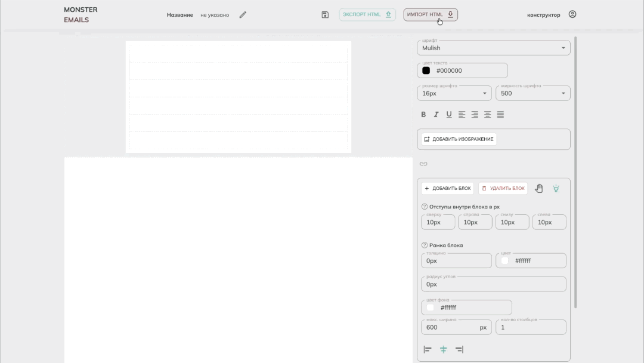Click the border color white swatch
644x363 pixels.
(505, 261)
